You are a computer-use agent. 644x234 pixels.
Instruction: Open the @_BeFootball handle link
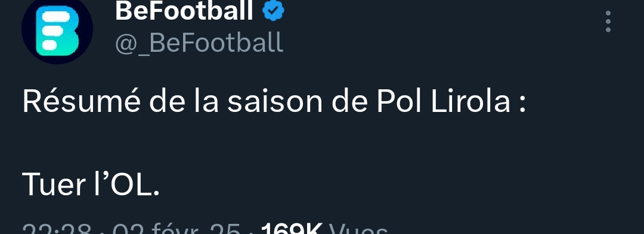[x=199, y=42]
